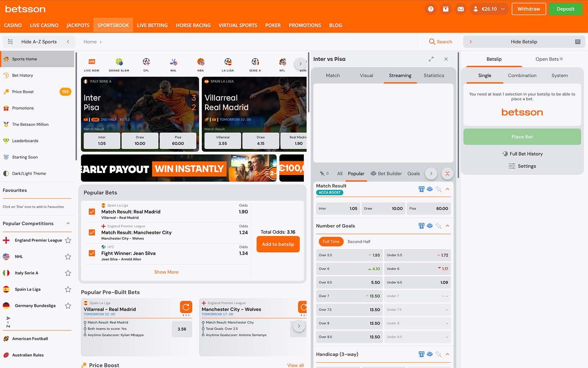588x368 pixels.
Task: Go to Live Betting in the top navigation
Action: pos(152,25)
